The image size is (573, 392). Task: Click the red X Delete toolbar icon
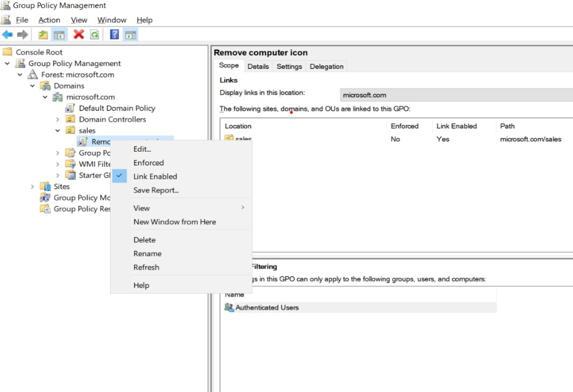pyautogui.click(x=79, y=34)
